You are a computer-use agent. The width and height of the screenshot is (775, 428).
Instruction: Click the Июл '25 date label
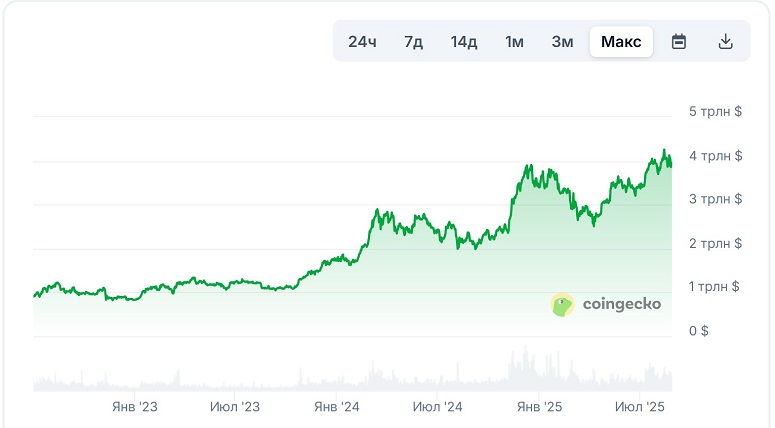[x=640, y=407]
